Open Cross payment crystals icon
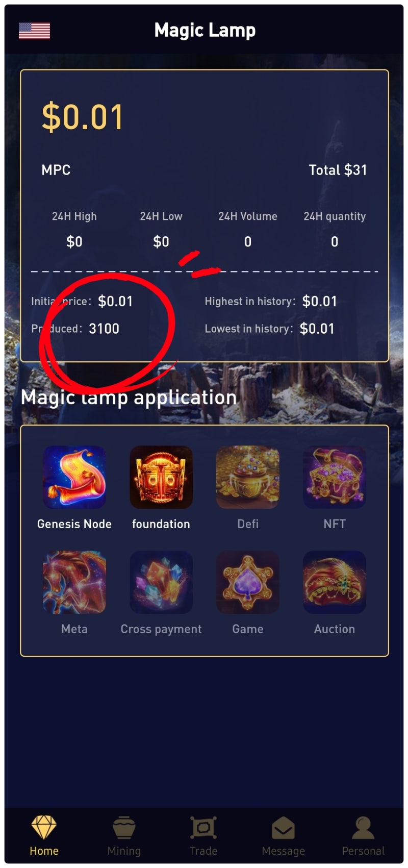 pyautogui.click(x=161, y=582)
